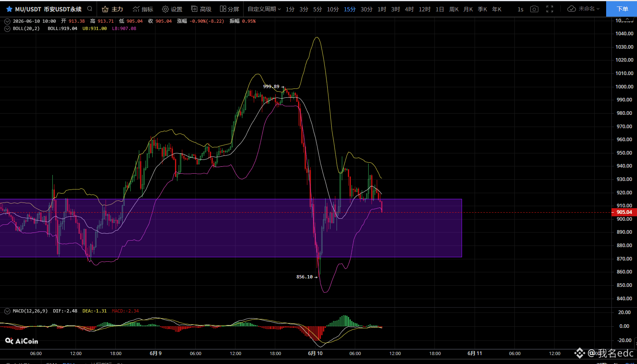Open the 分屏 split-screen layout
The image size is (637, 364).
pos(229,9)
